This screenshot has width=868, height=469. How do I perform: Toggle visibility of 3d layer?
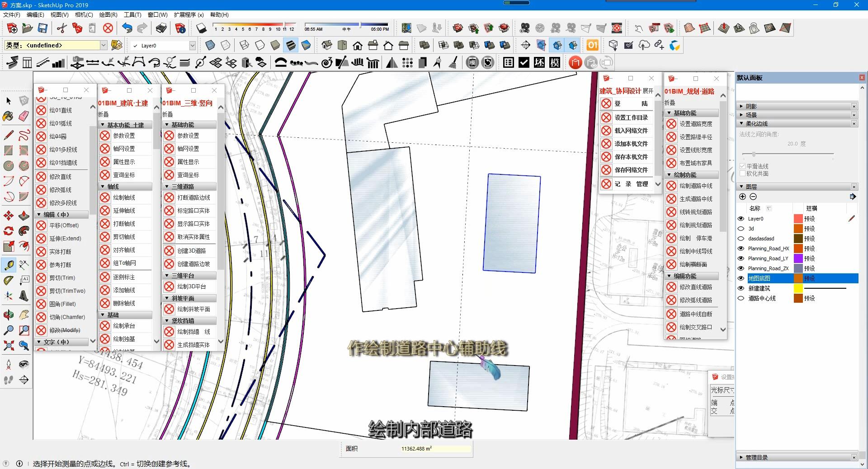point(741,229)
